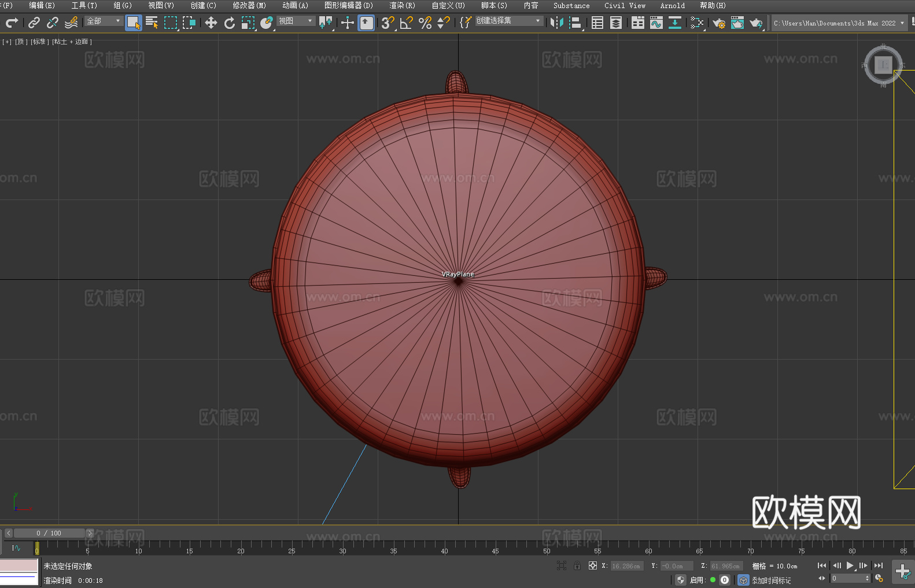Click '添加时间标记' add time tag
This screenshot has width=915, height=588.
click(772, 580)
